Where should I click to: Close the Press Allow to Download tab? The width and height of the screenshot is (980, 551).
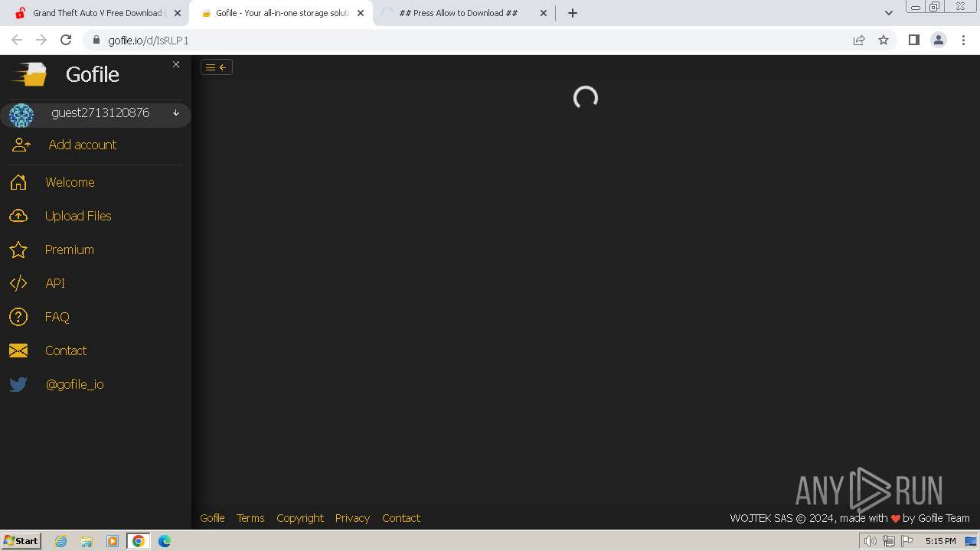(x=544, y=13)
